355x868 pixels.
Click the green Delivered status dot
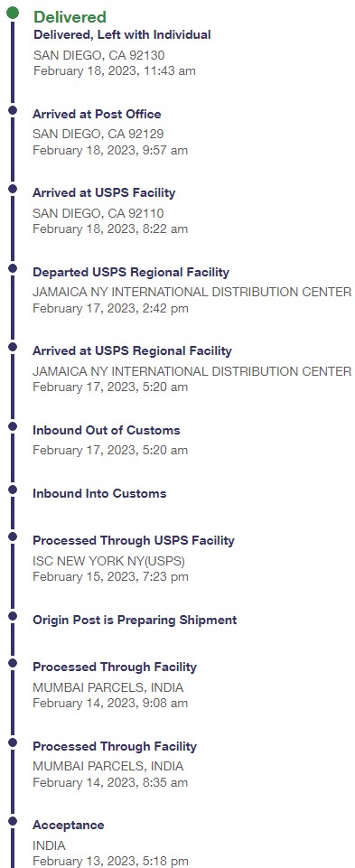pos(13,14)
